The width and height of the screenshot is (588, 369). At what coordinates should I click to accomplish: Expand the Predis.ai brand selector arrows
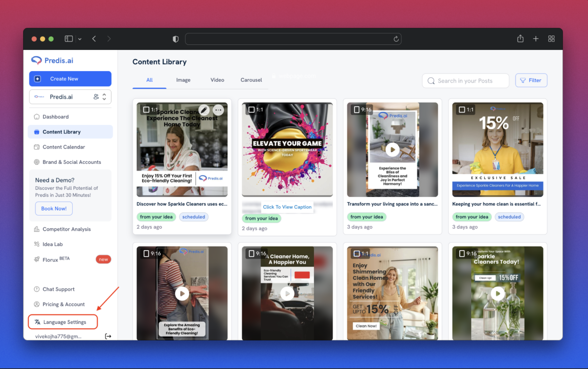point(104,97)
